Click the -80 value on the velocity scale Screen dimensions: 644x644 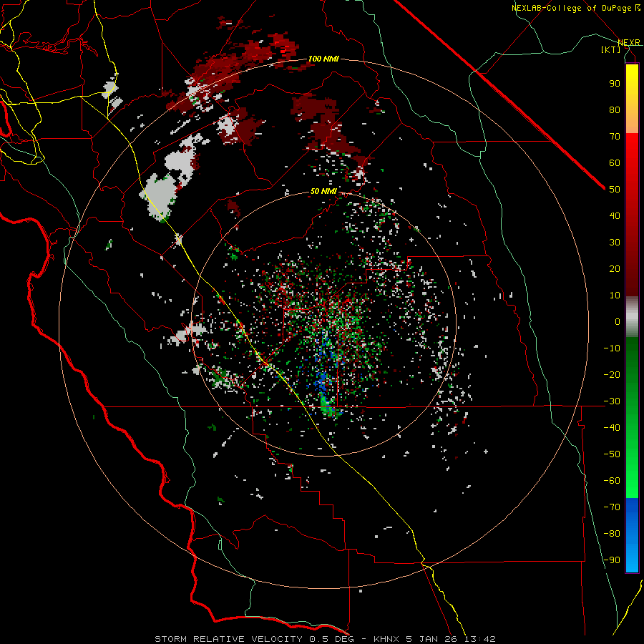(612, 534)
